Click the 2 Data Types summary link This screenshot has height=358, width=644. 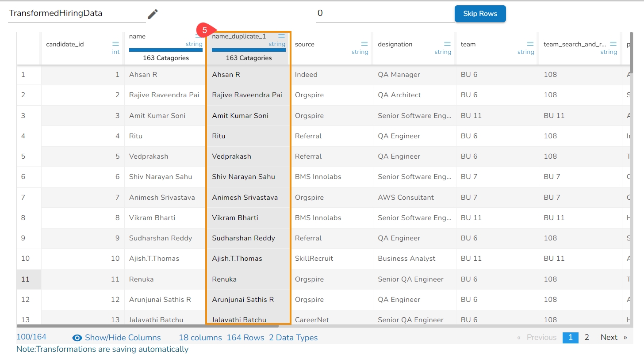293,338
